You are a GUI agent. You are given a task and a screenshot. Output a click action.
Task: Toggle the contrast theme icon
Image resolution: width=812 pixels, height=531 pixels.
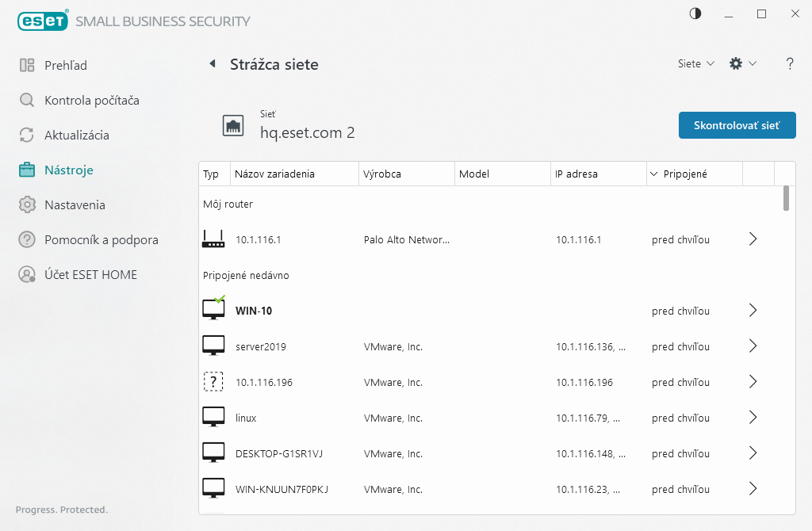coord(695,13)
